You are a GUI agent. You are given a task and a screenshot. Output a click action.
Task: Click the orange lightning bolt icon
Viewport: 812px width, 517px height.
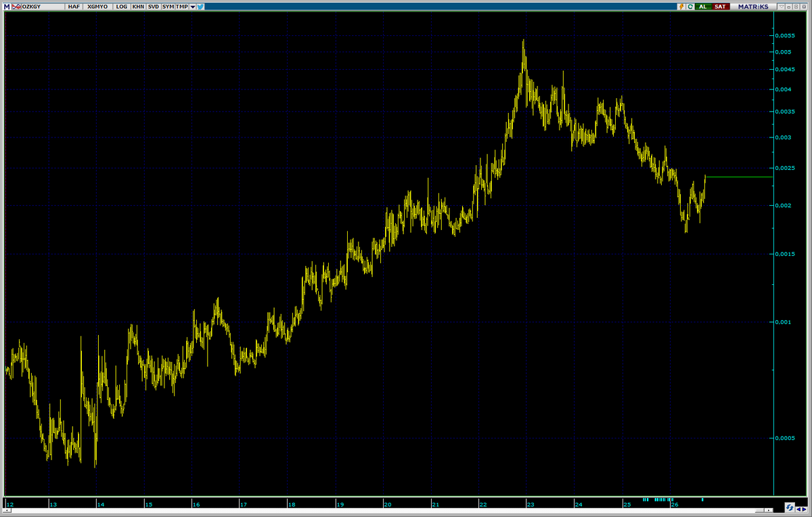681,7
